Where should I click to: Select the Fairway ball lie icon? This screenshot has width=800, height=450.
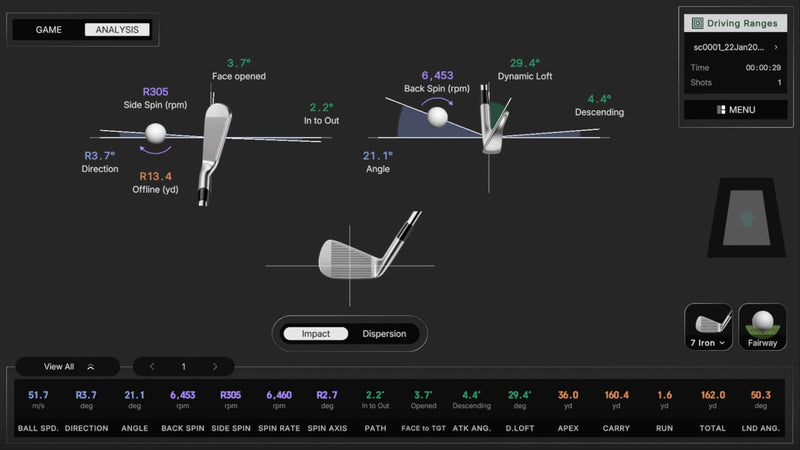(762, 327)
